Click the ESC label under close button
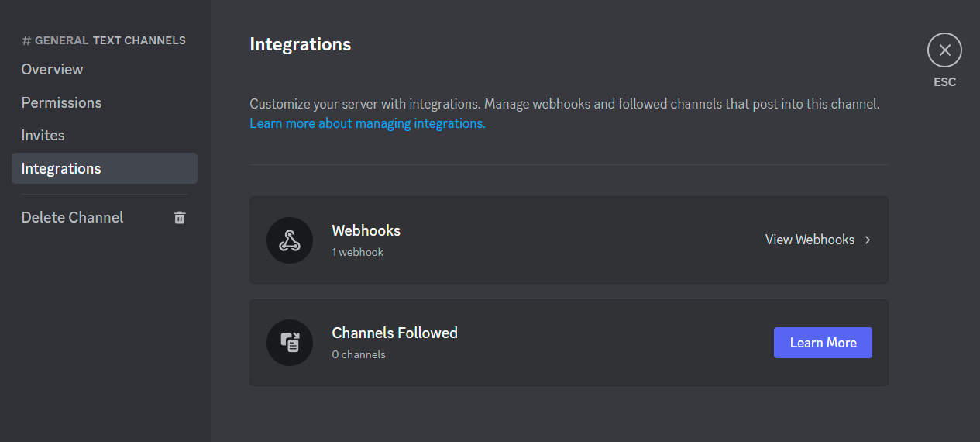 (944, 82)
